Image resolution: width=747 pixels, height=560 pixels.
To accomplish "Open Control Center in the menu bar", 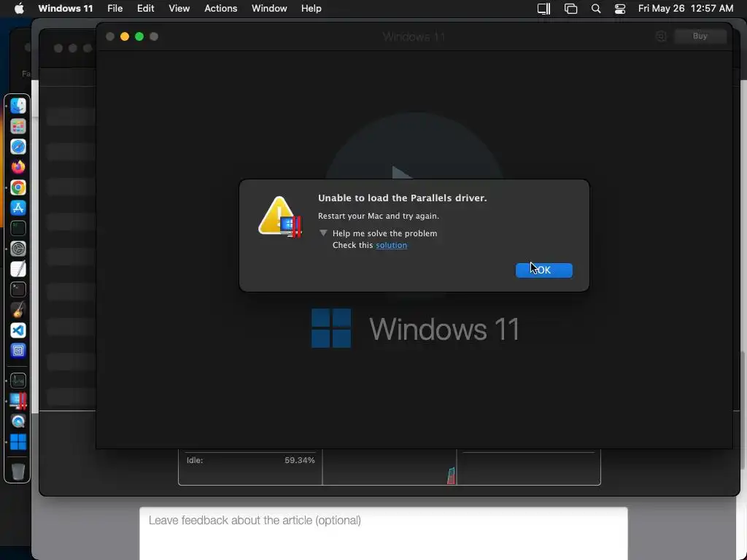I will click(x=620, y=9).
